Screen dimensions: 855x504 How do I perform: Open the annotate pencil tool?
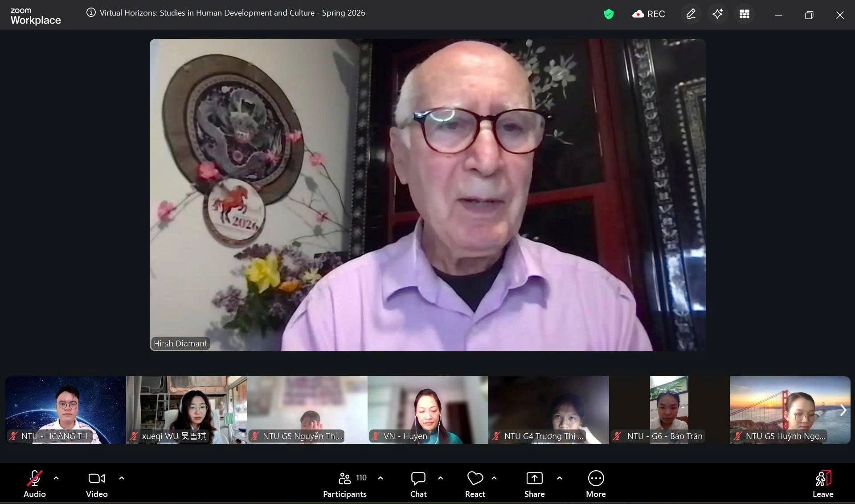coord(691,14)
